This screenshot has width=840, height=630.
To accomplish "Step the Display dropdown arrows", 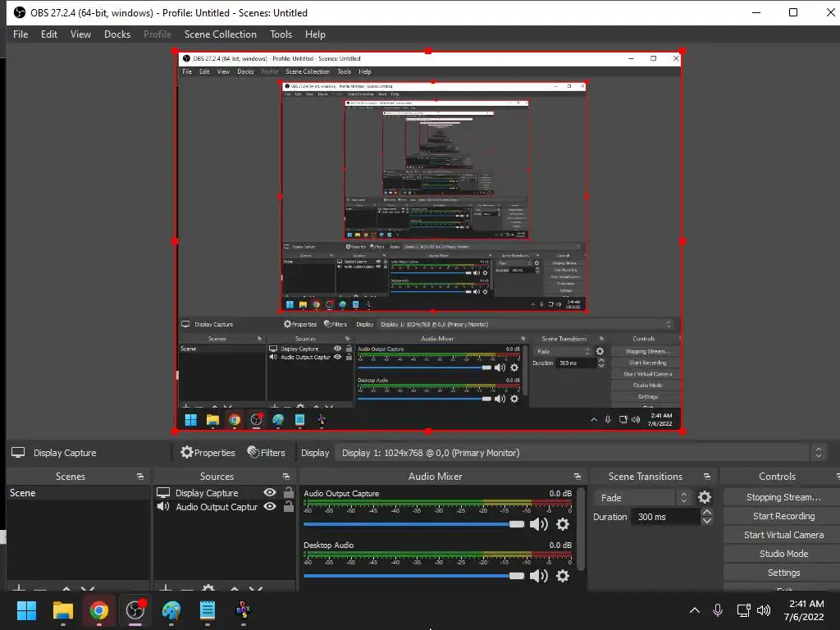I will point(818,453).
